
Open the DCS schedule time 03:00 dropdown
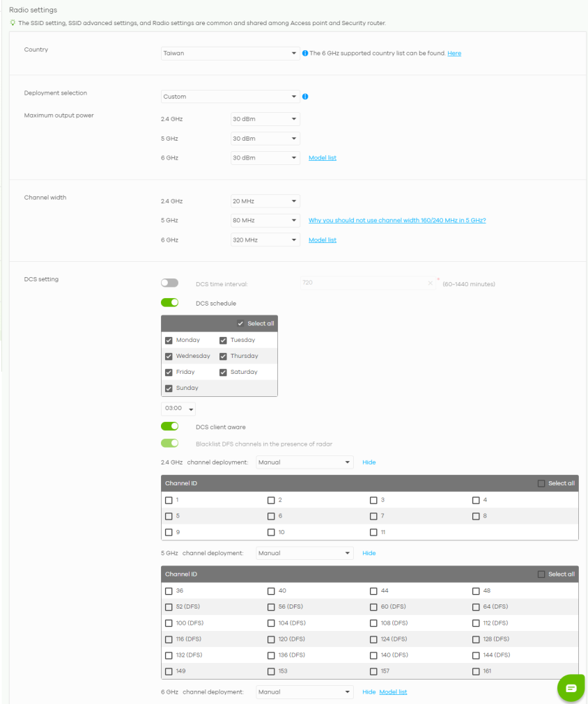(178, 409)
